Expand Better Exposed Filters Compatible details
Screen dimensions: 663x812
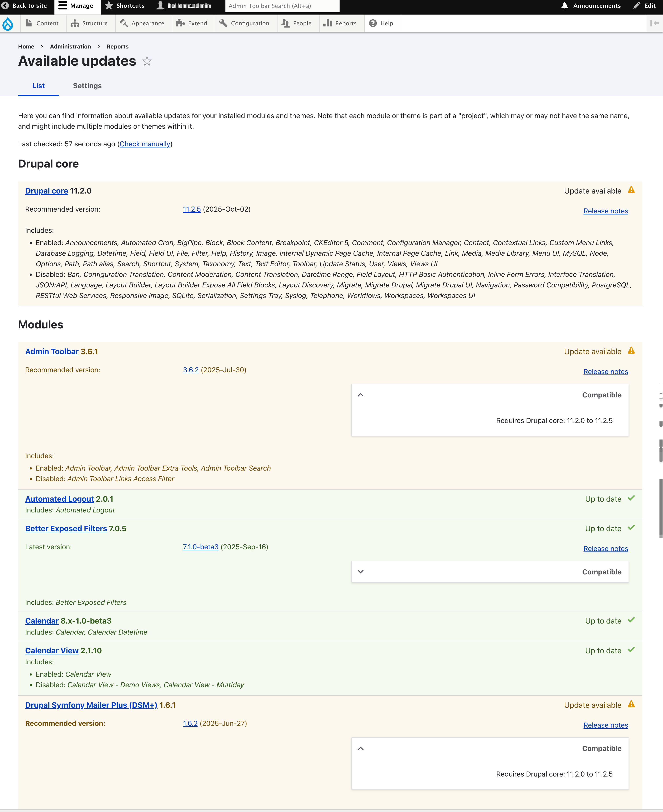(361, 572)
